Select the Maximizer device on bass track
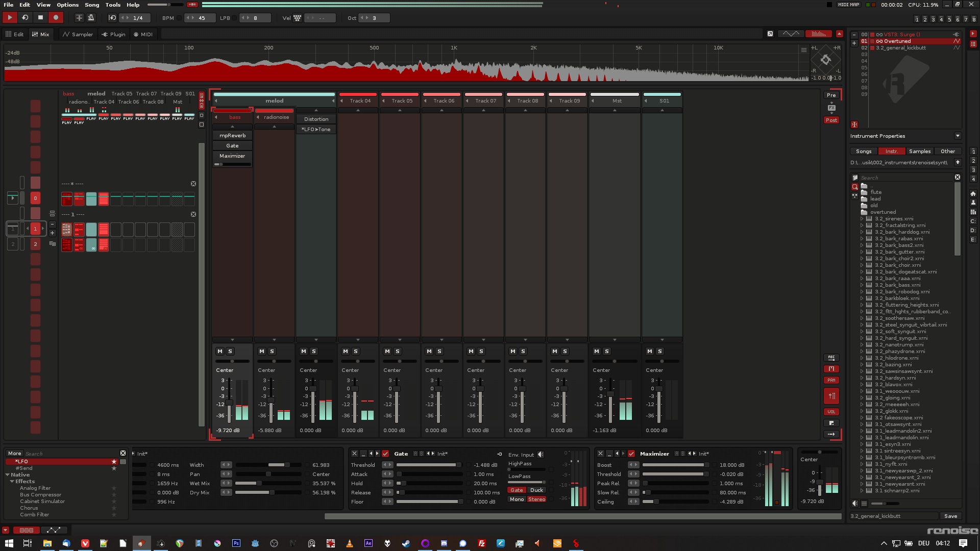The width and height of the screenshot is (980, 551). click(x=232, y=156)
